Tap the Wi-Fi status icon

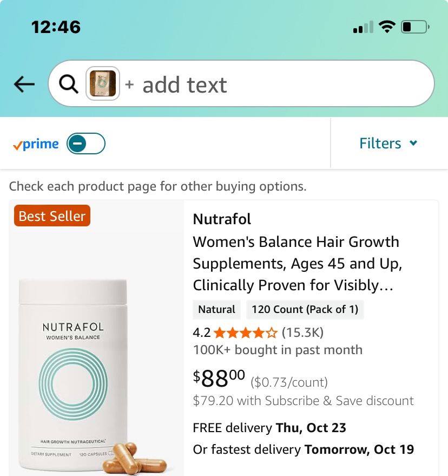387,27
